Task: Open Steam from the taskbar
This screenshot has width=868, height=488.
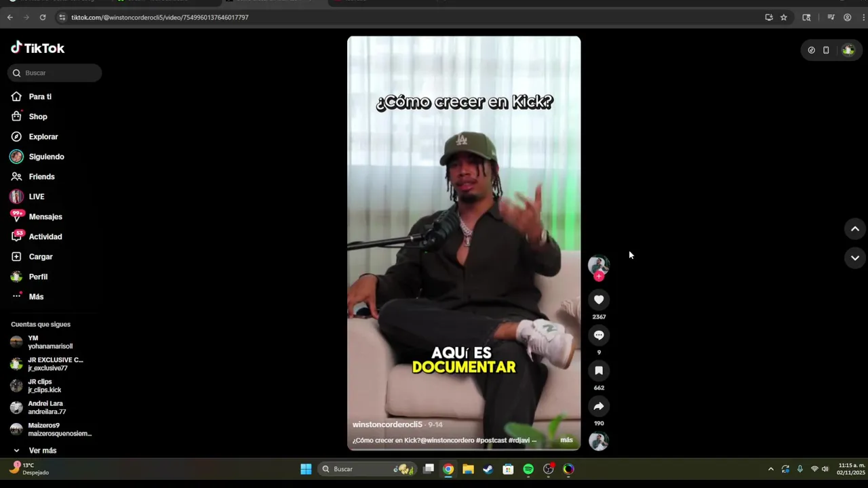Action: (488, 469)
